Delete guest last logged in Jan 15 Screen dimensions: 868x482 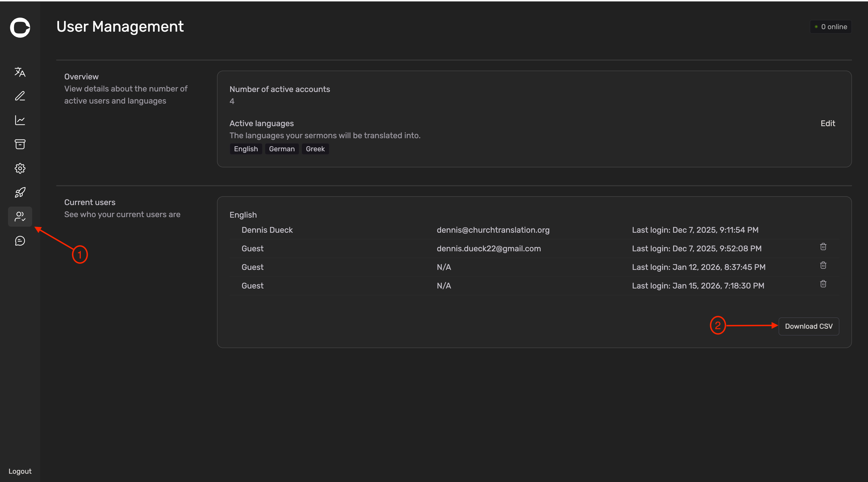click(x=823, y=284)
